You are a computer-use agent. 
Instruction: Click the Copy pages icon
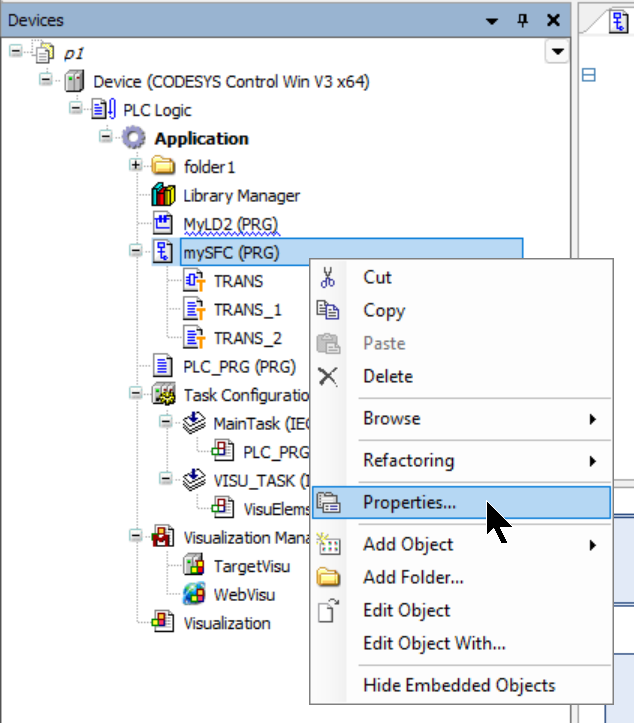328,310
